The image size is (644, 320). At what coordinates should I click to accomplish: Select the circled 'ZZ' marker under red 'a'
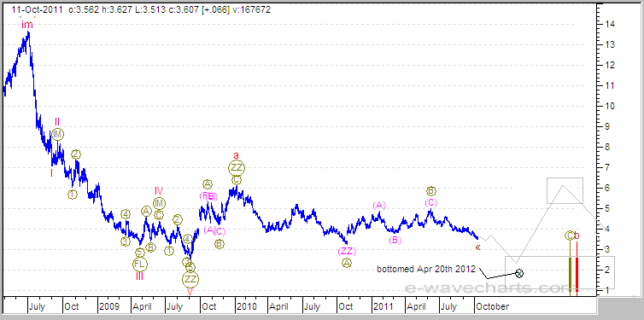click(237, 167)
